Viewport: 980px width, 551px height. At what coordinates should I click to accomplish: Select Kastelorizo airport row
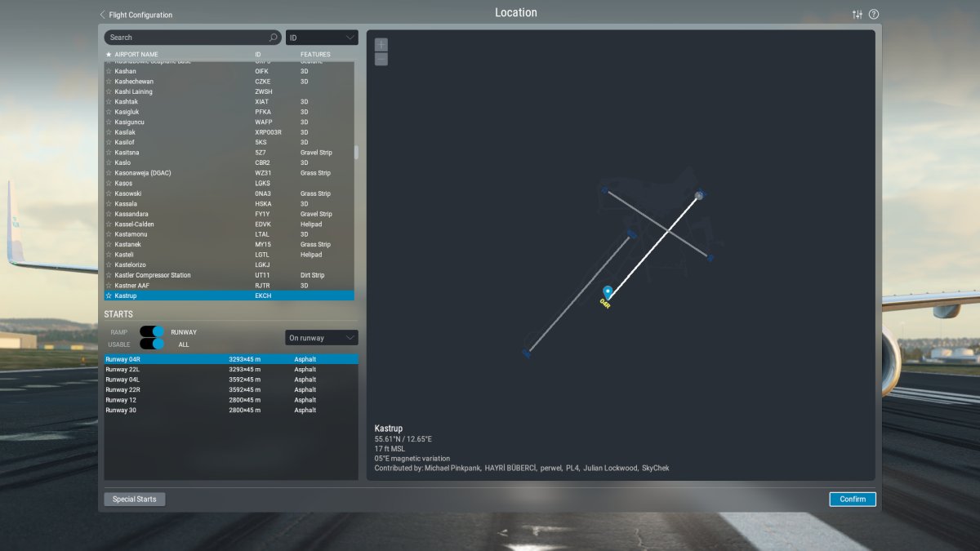tap(229, 265)
